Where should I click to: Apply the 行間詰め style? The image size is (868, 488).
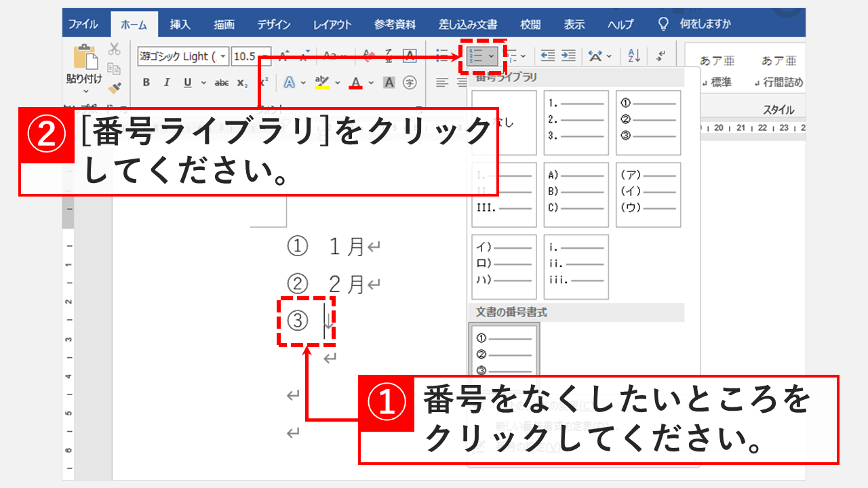(778, 71)
